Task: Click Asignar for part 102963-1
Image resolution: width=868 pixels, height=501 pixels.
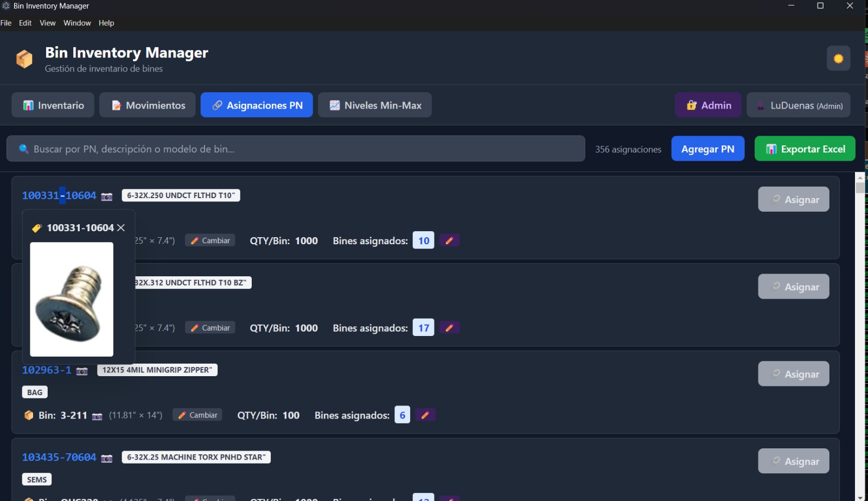Action: point(793,374)
